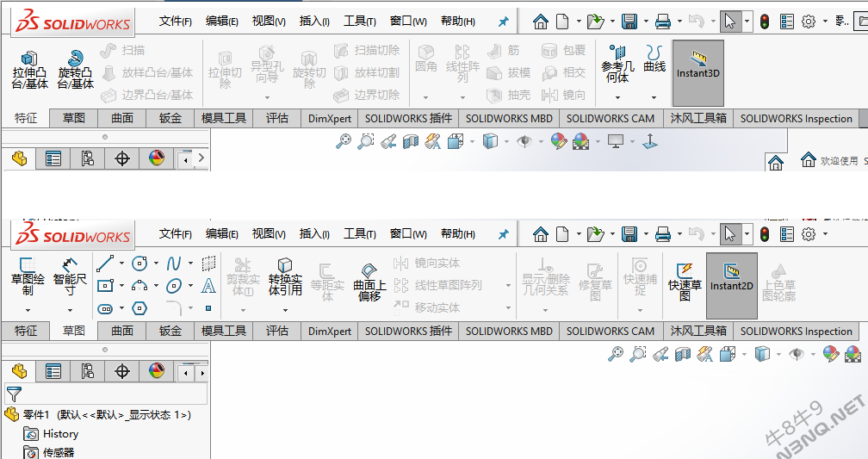Click the construction geometry dashed-box icon

click(208, 264)
